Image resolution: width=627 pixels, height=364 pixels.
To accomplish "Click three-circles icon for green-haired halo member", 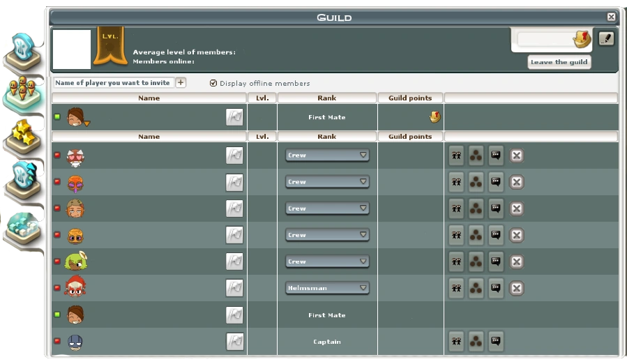I will point(476,261).
